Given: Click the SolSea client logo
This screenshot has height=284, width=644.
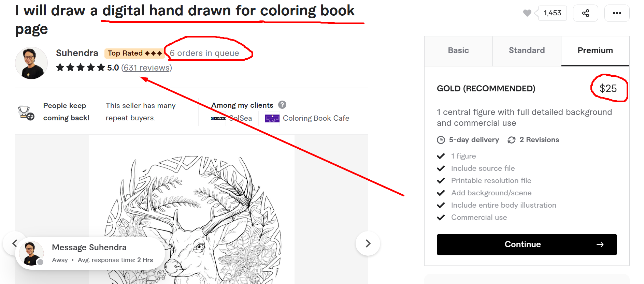Looking at the screenshot, I should pyautogui.click(x=218, y=119).
